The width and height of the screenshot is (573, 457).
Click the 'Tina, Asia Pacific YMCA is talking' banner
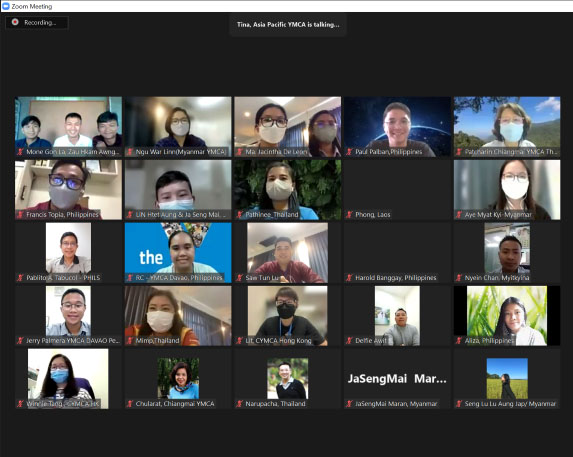tap(288, 24)
